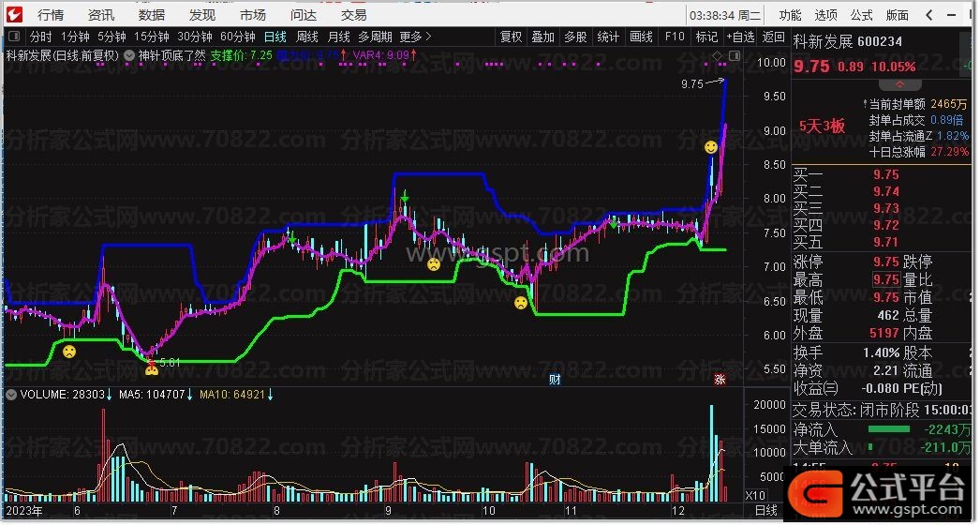The image size is (980, 525).
Task: Switch to 周线 weekly period
Action: [307, 37]
